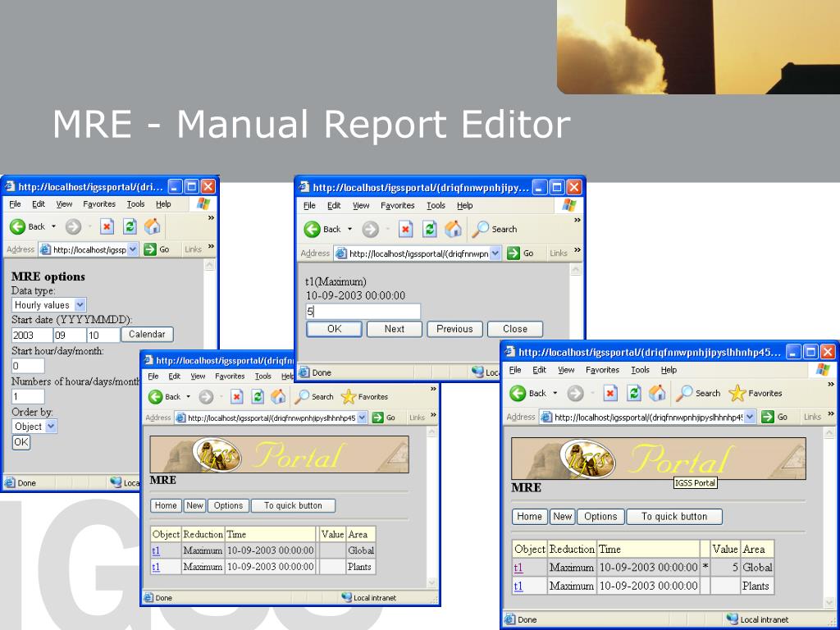Expand toolbar chevron in t1(Maximum) window
The width and height of the screenshot is (840, 630).
click(577, 220)
